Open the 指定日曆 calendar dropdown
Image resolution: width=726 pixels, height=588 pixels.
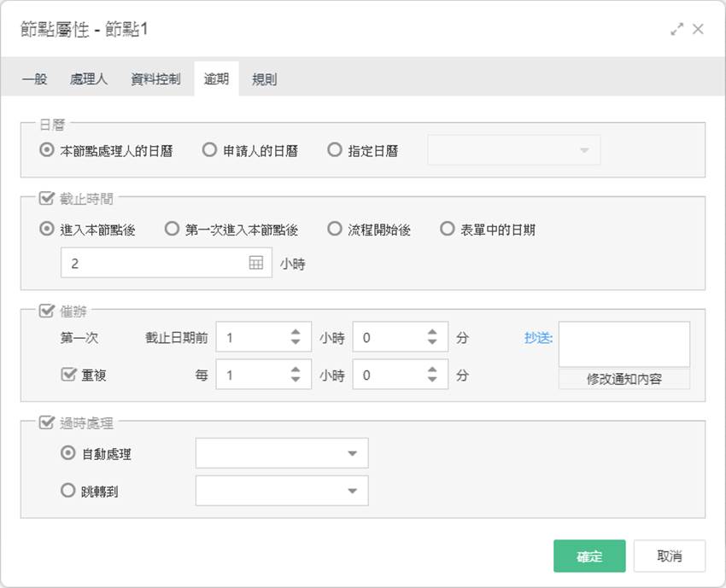tap(514, 150)
